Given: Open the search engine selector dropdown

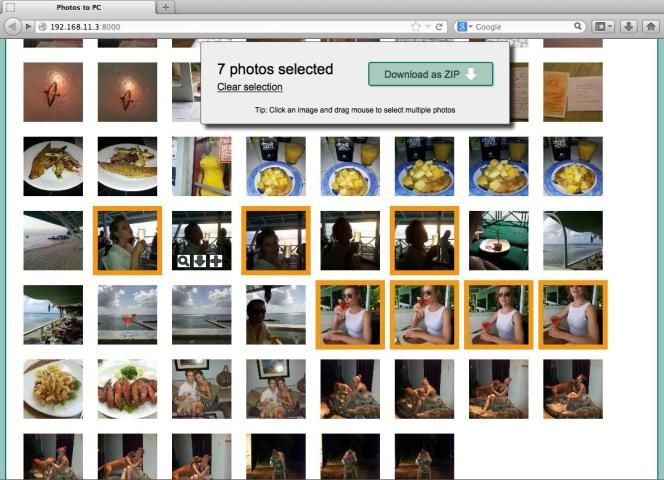Looking at the screenshot, I should point(464,27).
